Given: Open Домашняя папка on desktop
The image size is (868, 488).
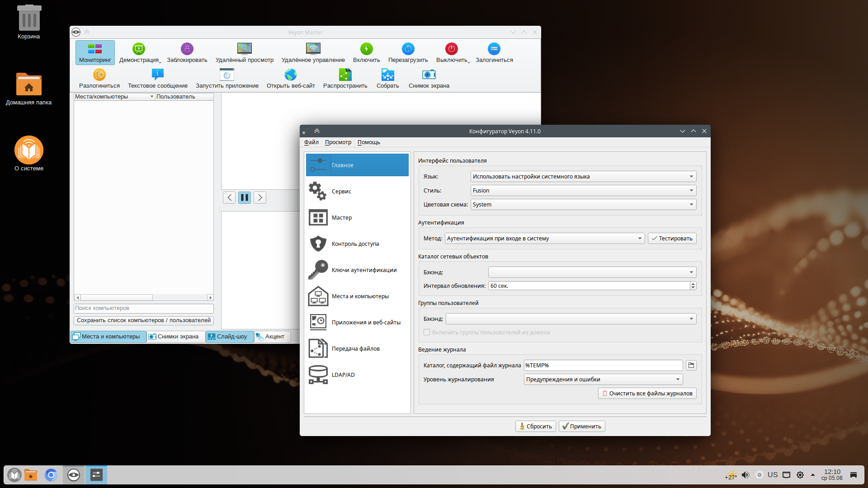Looking at the screenshot, I should tap(29, 89).
